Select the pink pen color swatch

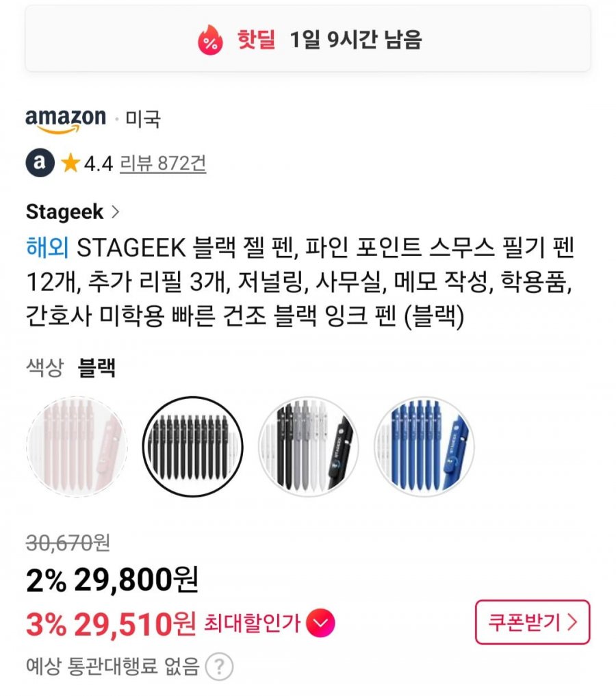point(77,446)
